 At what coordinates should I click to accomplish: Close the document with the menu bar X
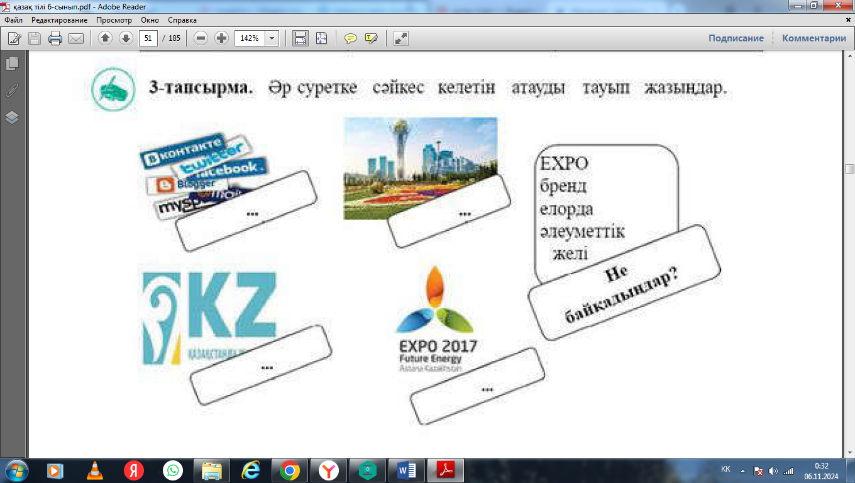848,20
